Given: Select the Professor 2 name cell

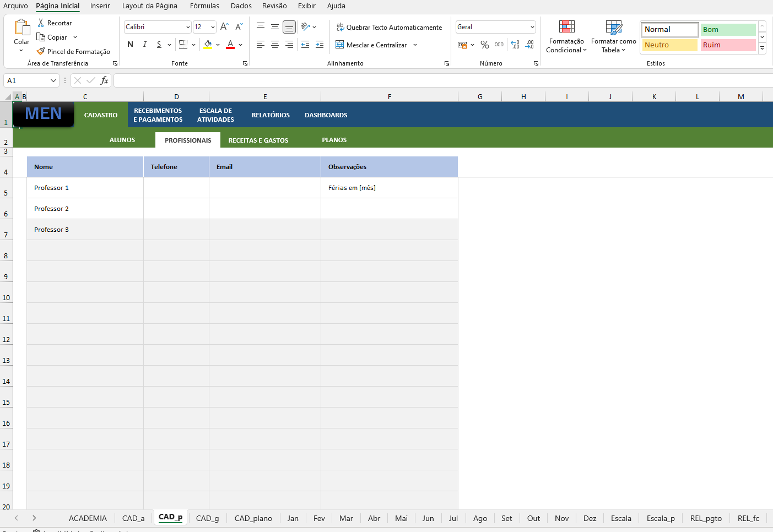Looking at the screenshot, I should click(x=85, y=209).
